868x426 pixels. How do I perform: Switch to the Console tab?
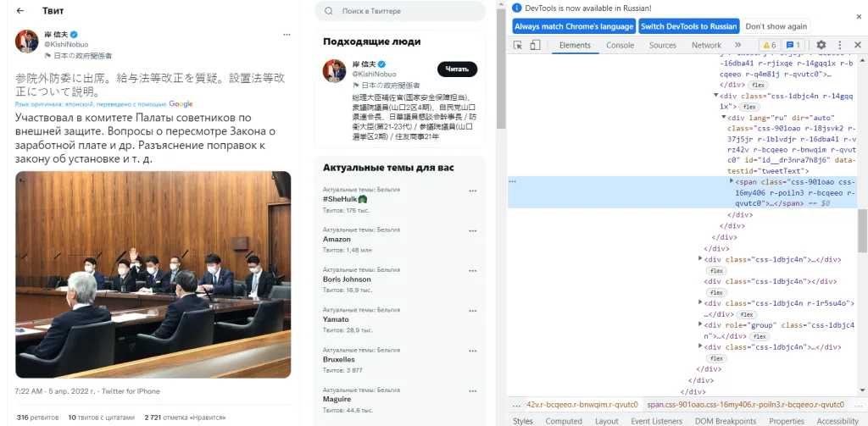click(x=620, y=46)
